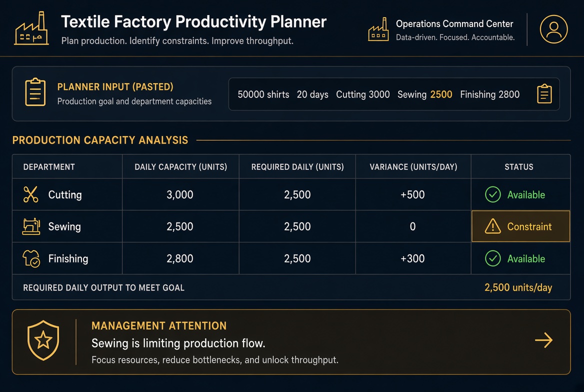This screenshot has width=584, height=392.
Task: Click the Operations Command Center factory icon
Action: pos(378,29)
